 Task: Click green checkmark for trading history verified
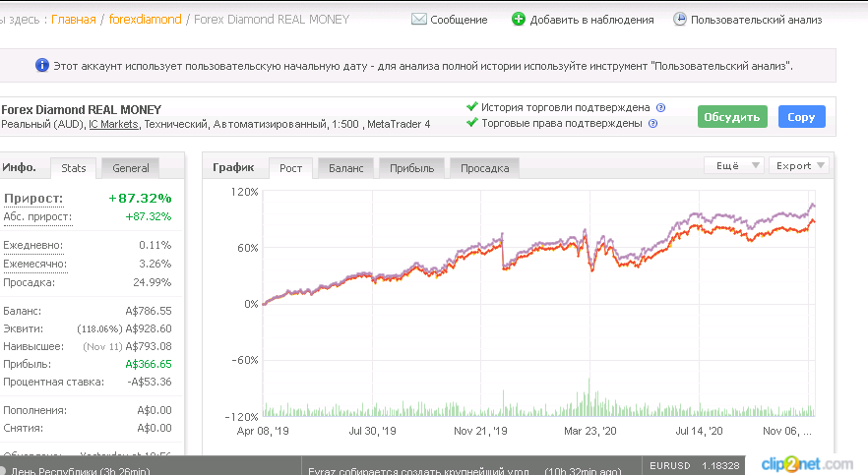point(471,106)
